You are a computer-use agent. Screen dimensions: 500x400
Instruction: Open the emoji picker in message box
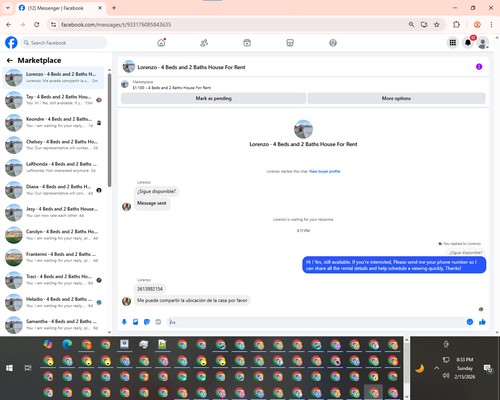point(470,322)
